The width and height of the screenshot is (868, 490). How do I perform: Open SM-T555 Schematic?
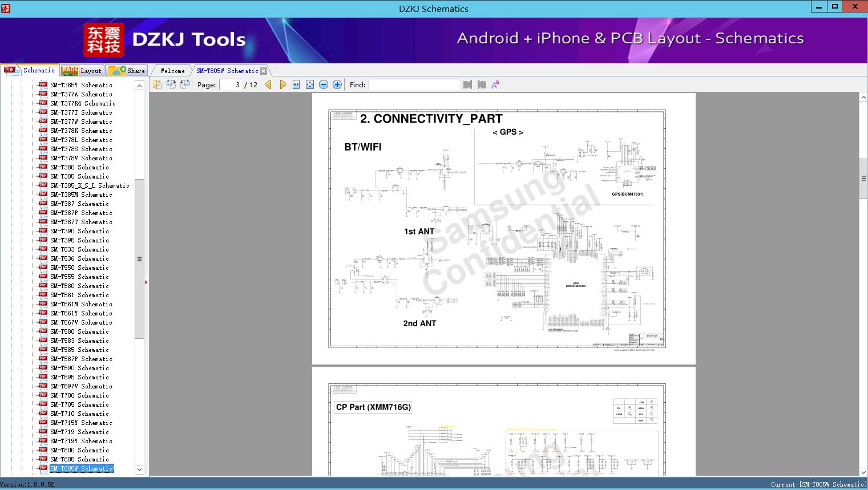point(79,277)
